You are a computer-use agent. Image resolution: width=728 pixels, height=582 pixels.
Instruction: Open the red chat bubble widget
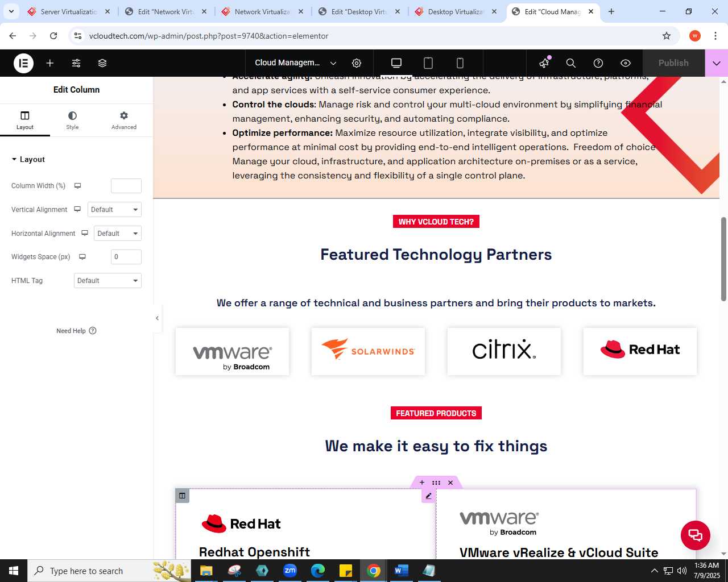pos(696,535)
